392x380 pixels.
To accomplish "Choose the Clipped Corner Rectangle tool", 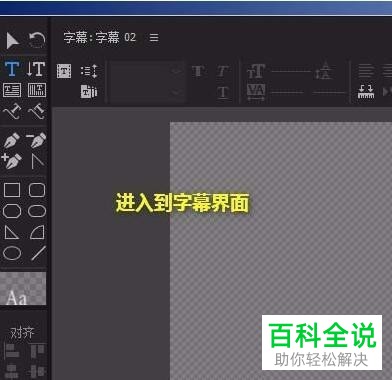I will coord(12,211).
